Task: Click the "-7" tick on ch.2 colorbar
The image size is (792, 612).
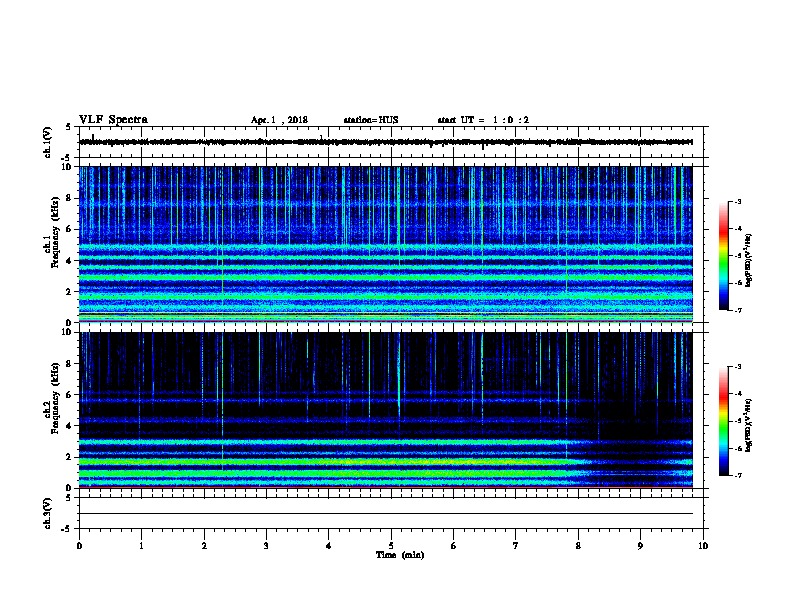Action: pos(738,476)
